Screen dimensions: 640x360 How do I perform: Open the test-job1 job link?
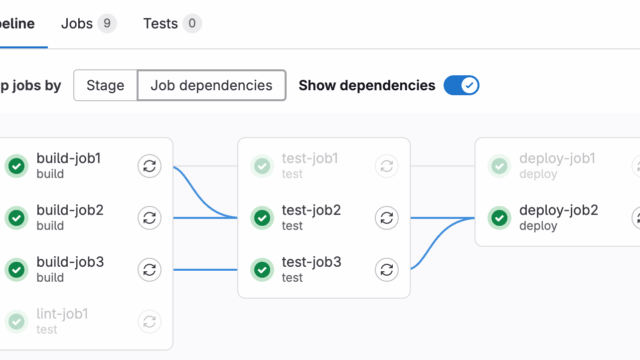pos(310,158)
